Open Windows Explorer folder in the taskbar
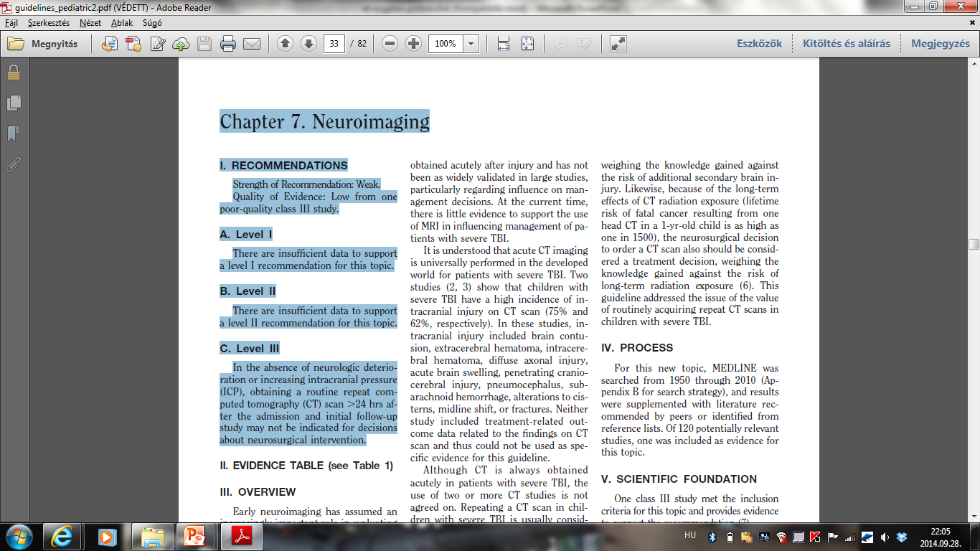The image size is (980, 551). pyautogui.click(x=151, y=537)
